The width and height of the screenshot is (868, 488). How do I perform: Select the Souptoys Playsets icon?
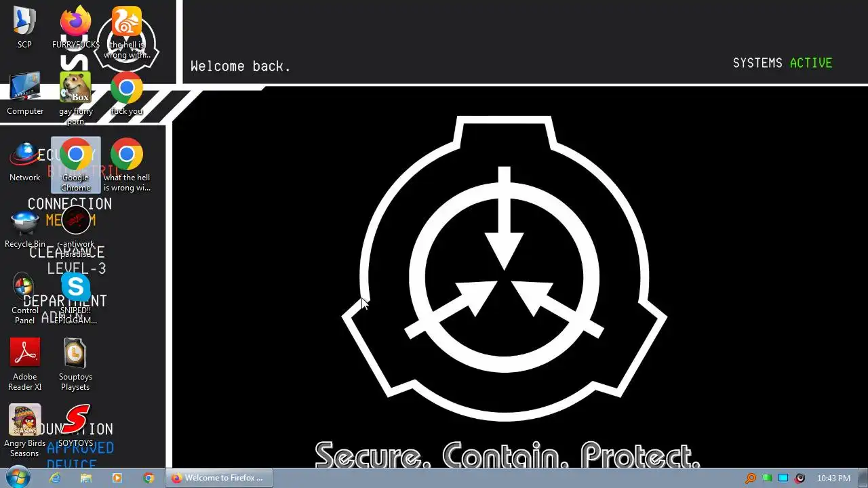pyautogui.click(x=75, y=365)
